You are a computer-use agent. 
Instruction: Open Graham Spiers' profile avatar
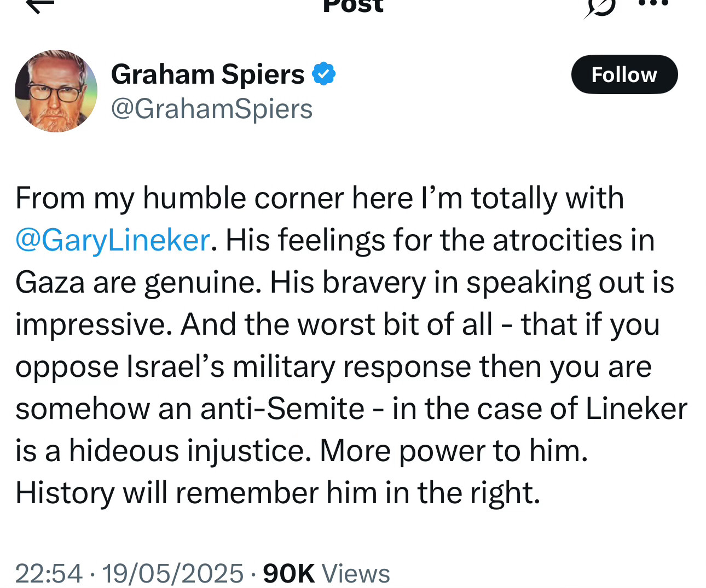56,91
